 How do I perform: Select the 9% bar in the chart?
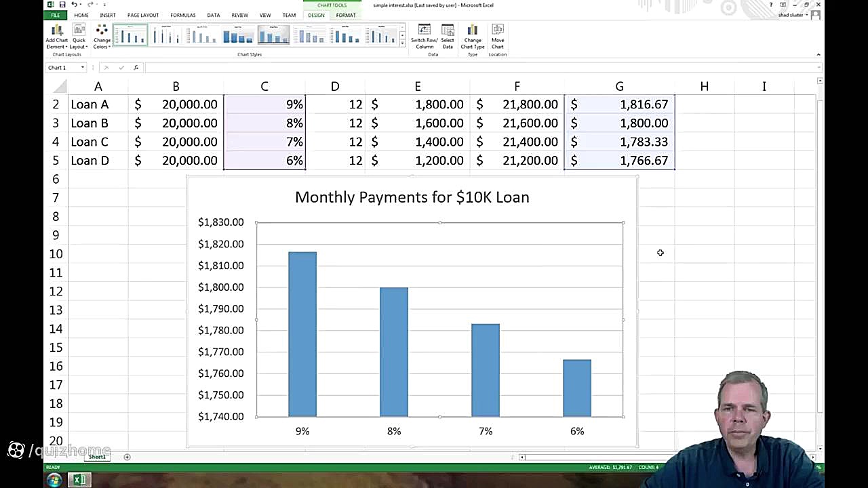click(x=302, y=334)
